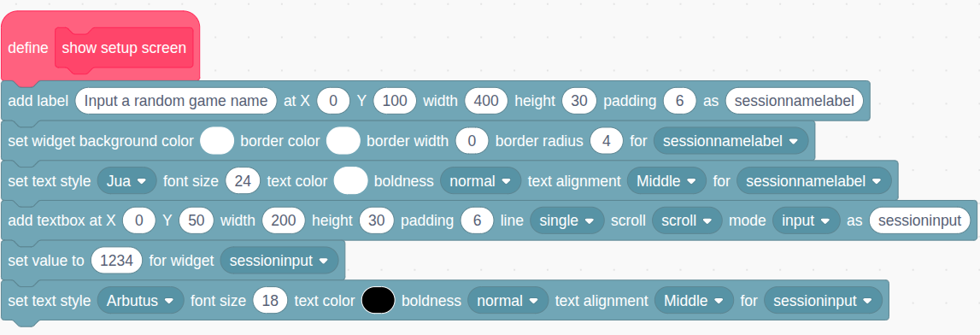
Task: Click the value field containing 1234
Action: pyautogui.click(x=117, y=261)
